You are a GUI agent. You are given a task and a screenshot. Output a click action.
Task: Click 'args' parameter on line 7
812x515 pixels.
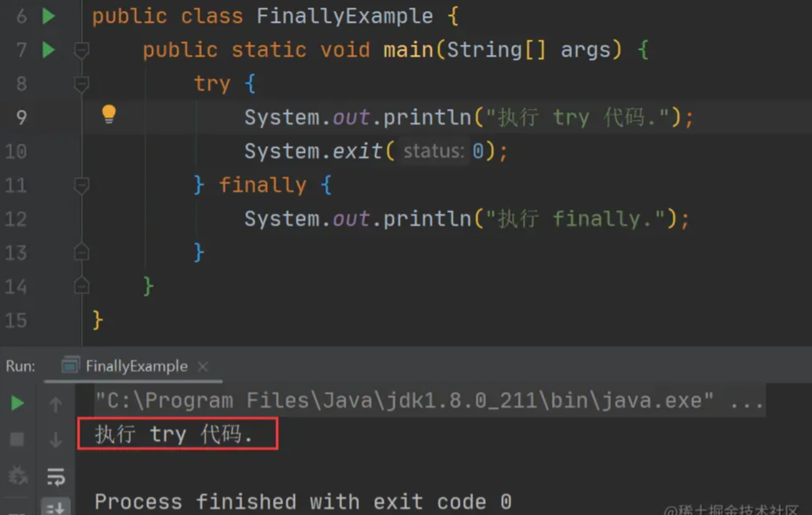tap(586, 51)
